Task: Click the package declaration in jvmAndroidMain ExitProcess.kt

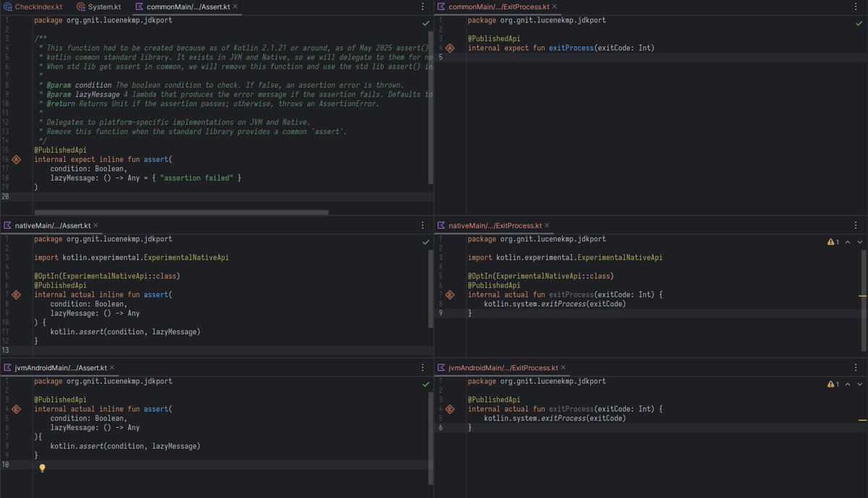Action: coord(537,381)
